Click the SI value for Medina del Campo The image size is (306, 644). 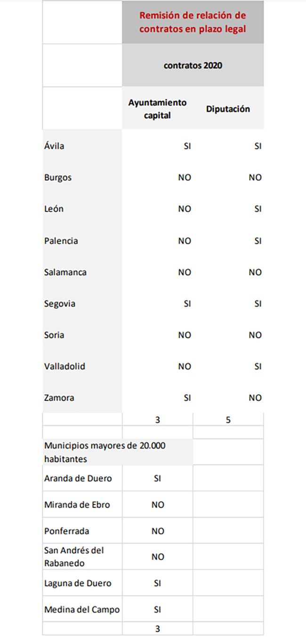click(x=158, y=610)
